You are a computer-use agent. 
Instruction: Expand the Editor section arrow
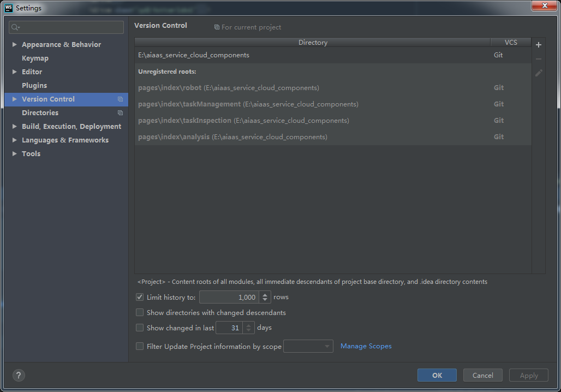14,72
